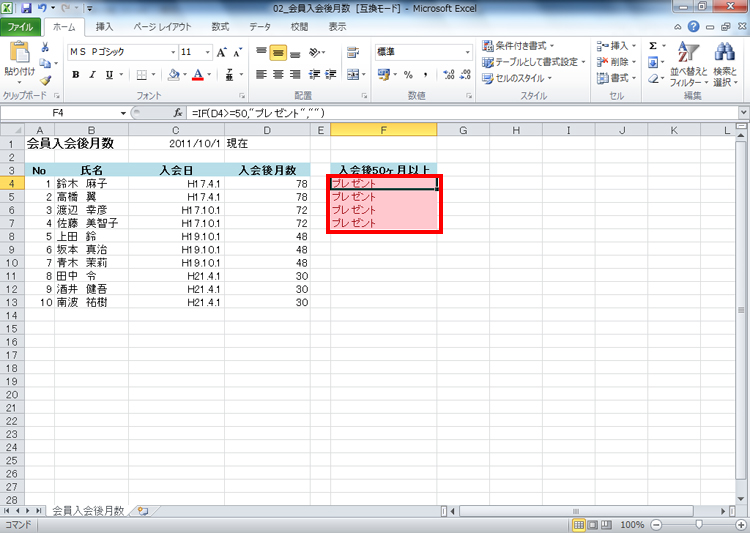Toggle wrap text
The height and width of the screenshot is (533, 750).
pyautogui.click(x=353, y=52)
